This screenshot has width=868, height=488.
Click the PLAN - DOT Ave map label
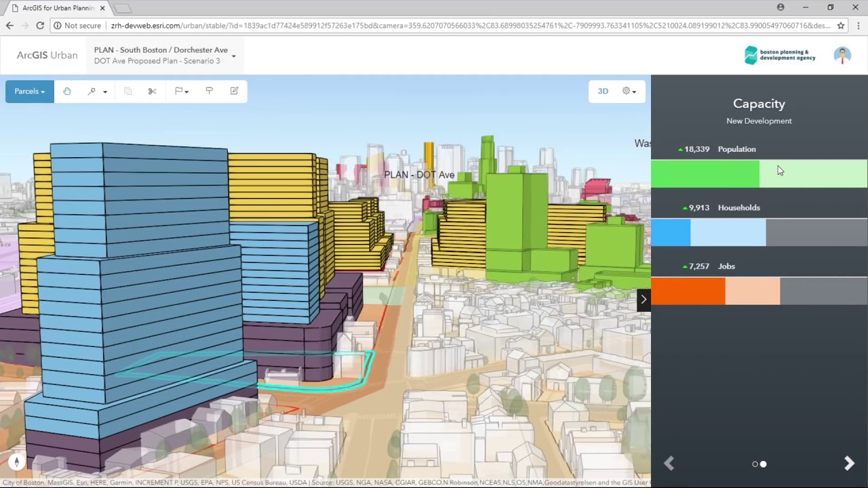pos(419,175)
